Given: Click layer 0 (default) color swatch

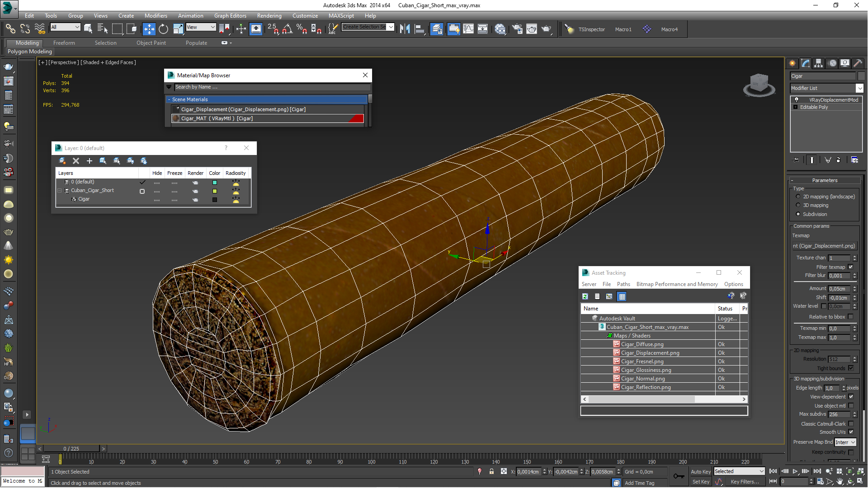Looking at the screenshot, I should coord(215,183).
